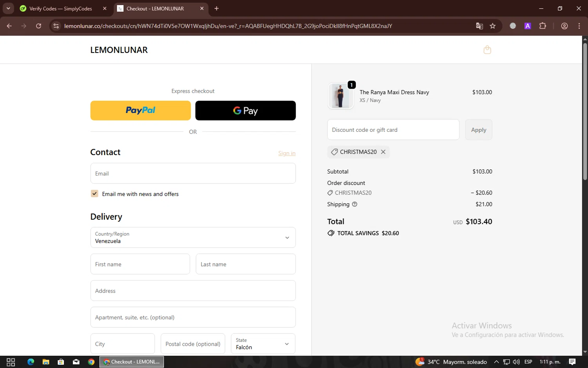Reload the checkout page

[x=38, y=26]
